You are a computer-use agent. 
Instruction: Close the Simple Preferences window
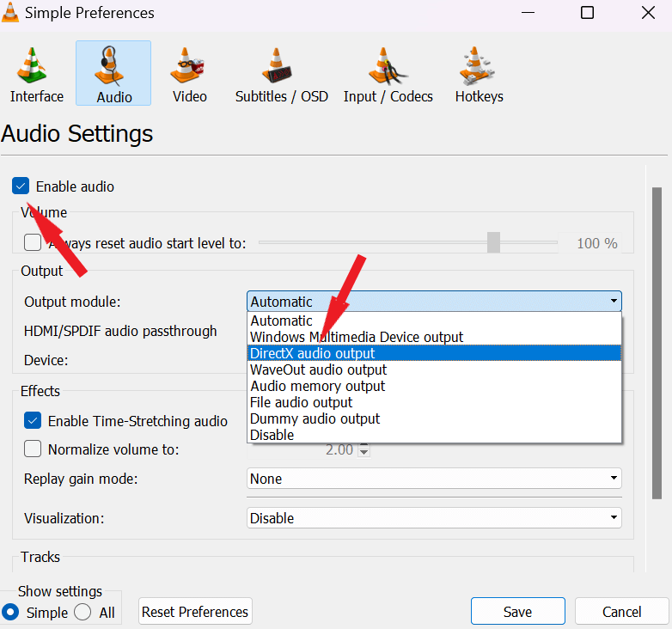click(x=648, y=12)
